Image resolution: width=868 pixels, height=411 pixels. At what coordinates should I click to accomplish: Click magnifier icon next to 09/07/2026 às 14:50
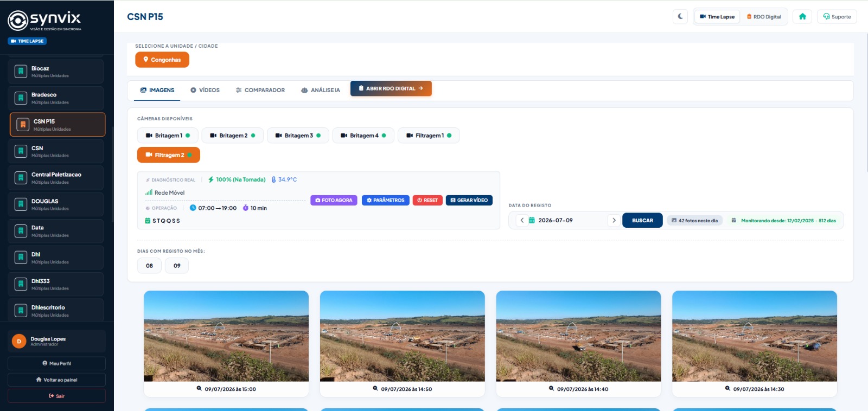(375, 388)
